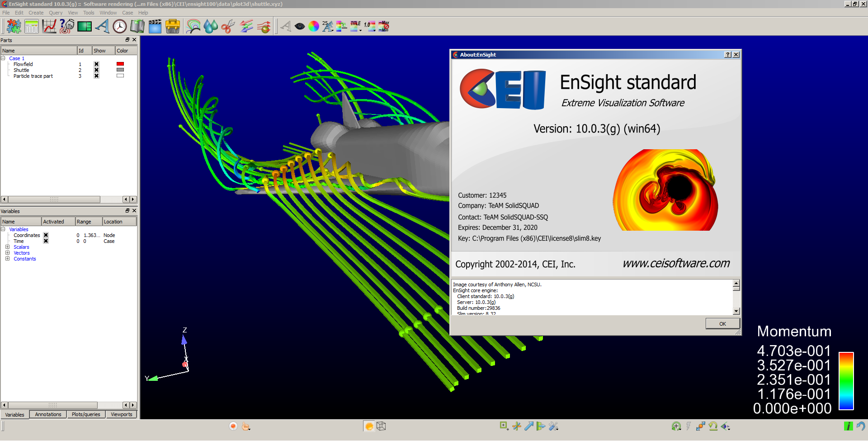Switch to the Viewports tab
This screenshot has width=868, height=441.
(122, 414)
